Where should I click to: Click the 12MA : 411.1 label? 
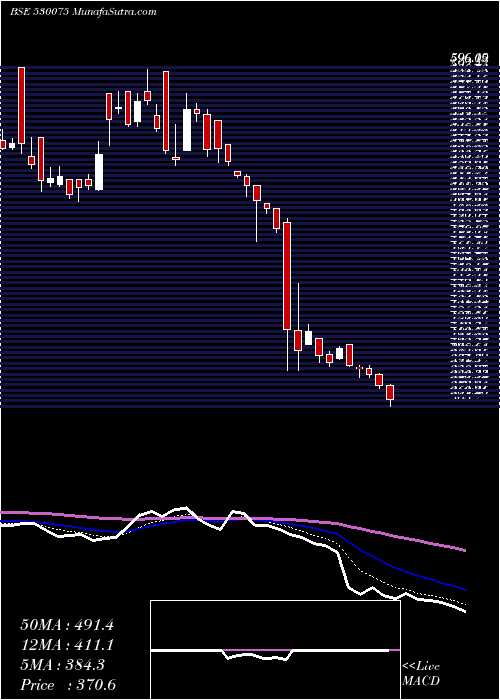pos(67,645)
